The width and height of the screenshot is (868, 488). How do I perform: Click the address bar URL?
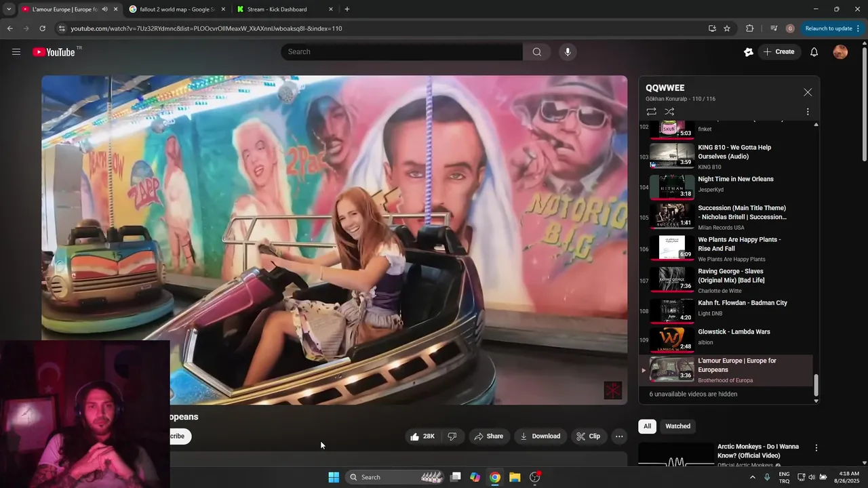206,28
